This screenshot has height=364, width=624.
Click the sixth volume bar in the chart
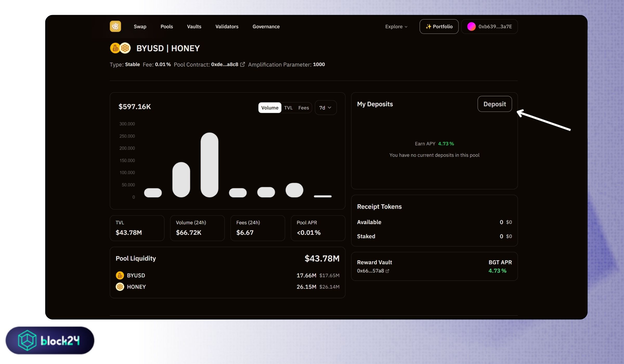pyautogui.click(x=294, y=190)
